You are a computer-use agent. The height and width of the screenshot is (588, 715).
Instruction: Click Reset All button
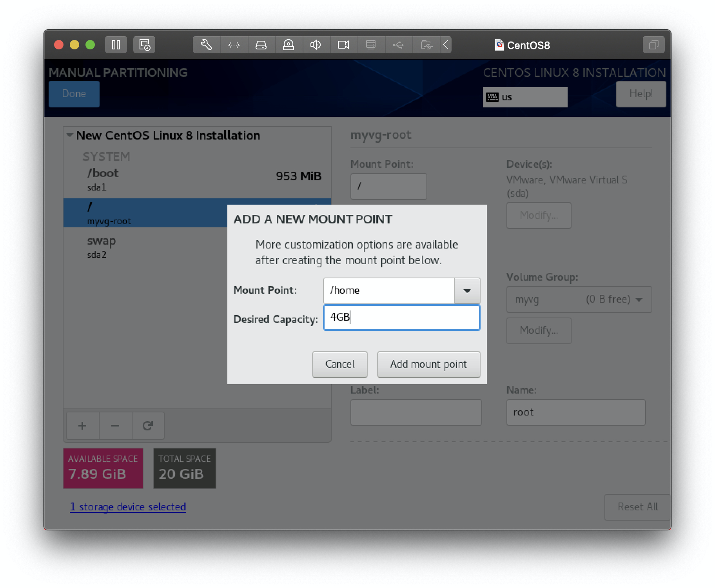[637, 507]
